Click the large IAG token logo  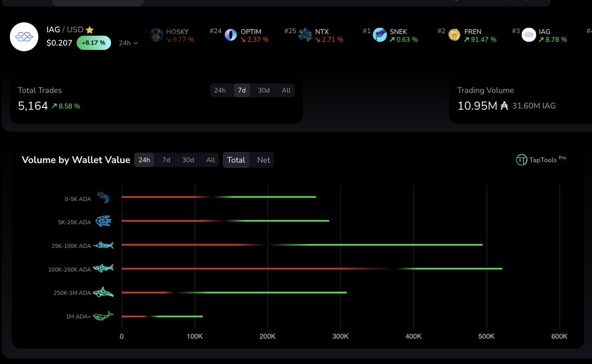[x=24, y=36]
